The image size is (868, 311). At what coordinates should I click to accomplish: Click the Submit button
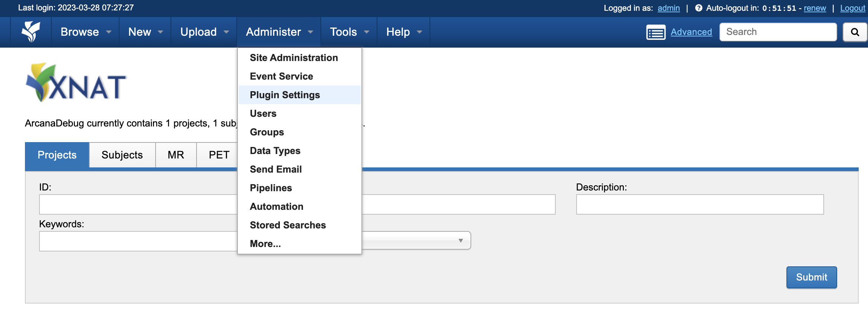pyautogui.click(x=811, y=277)
